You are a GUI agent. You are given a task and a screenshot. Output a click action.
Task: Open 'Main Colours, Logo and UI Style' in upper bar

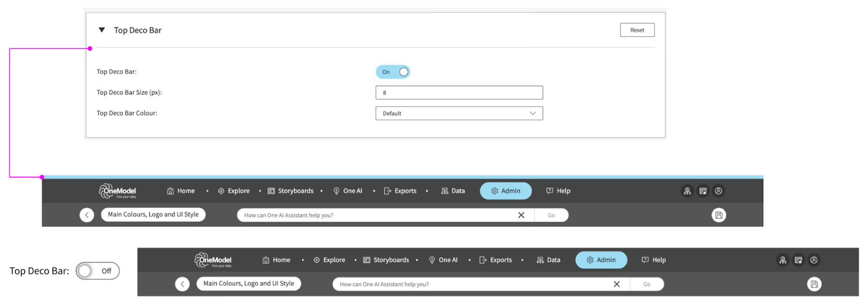tap(153, 215)
